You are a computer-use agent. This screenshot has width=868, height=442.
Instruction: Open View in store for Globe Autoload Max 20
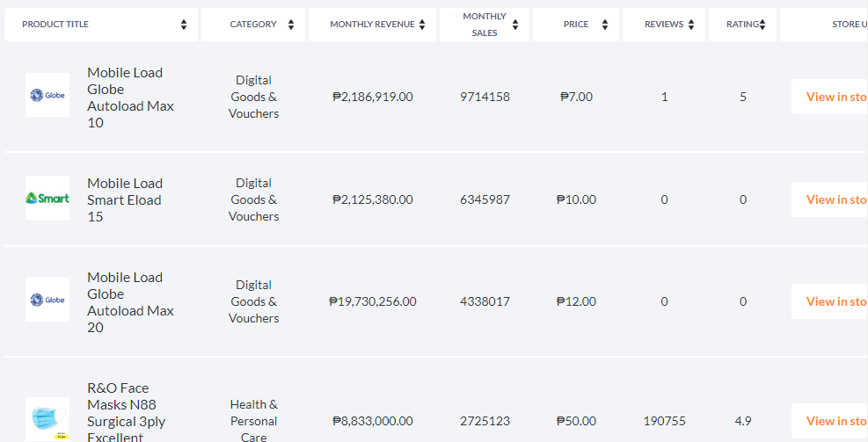tap(830, 301)
